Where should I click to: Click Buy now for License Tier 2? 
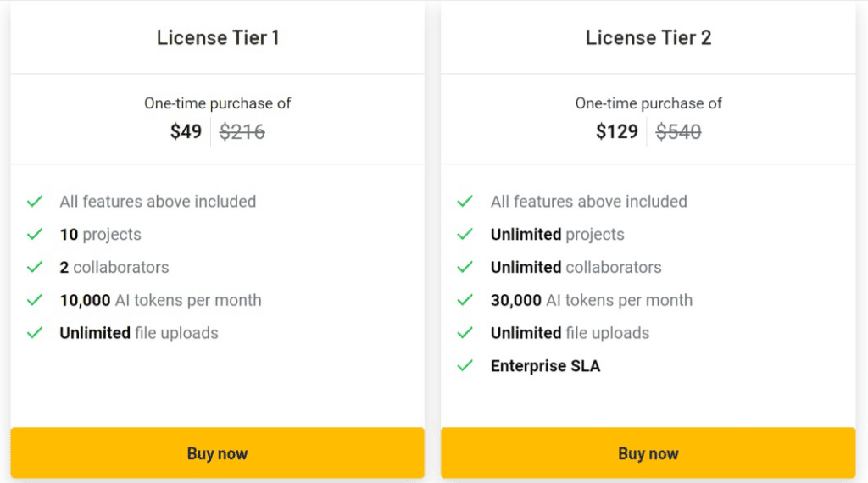pyautogui.click(x=648, y=453)
